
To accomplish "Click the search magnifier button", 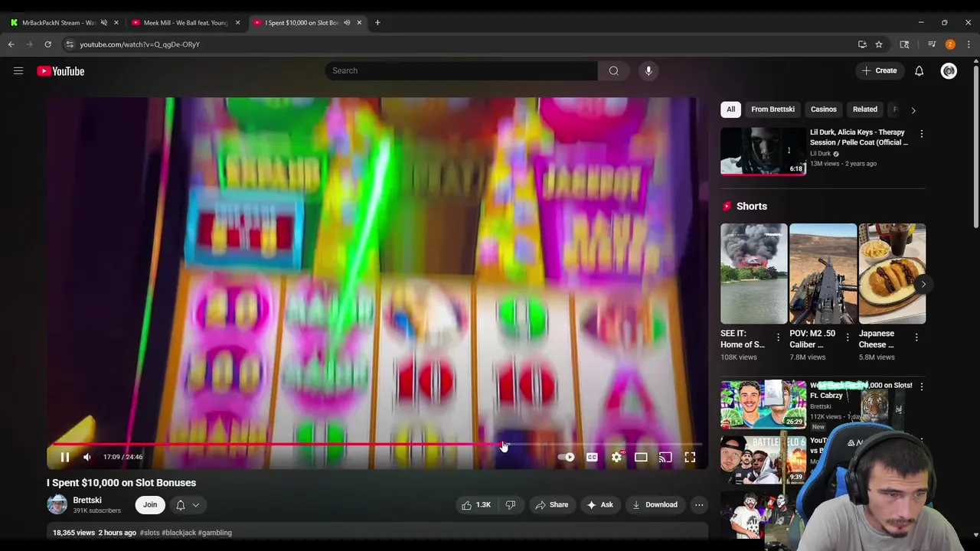I will click(x=614, y=70).
